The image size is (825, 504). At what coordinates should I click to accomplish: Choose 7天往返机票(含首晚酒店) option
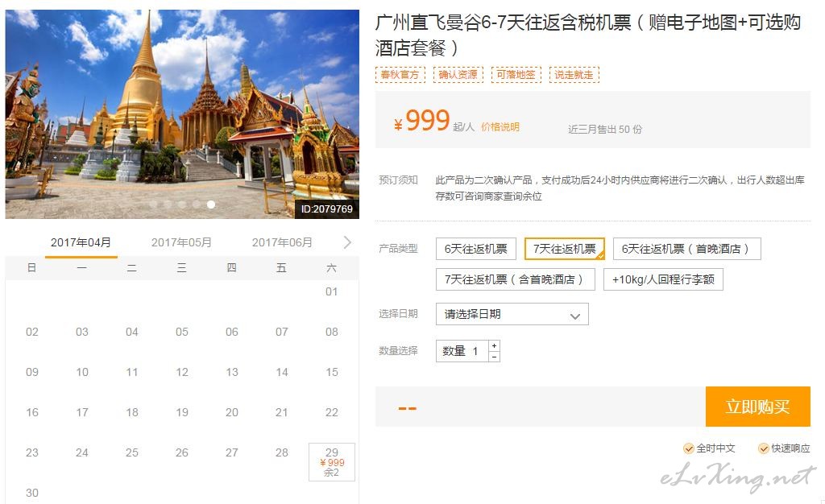pyautogui.click(x=515, y=279)
